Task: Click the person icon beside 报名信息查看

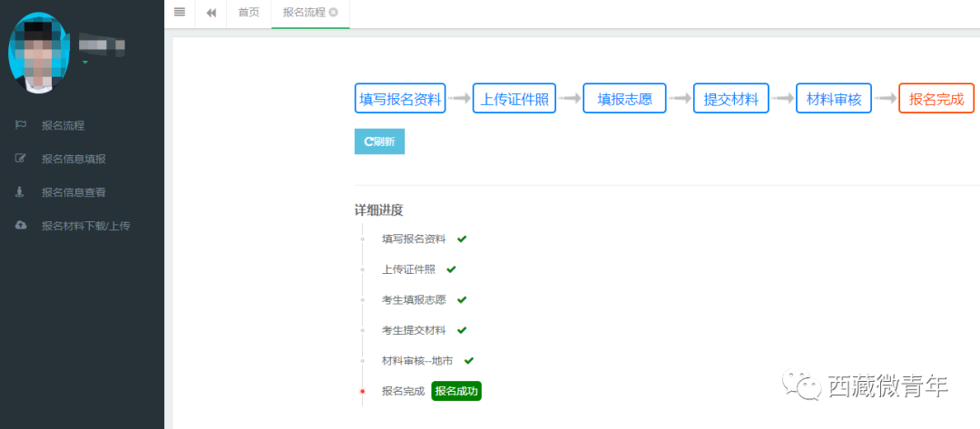Action: pyautogui.click(x=19, y=191)
